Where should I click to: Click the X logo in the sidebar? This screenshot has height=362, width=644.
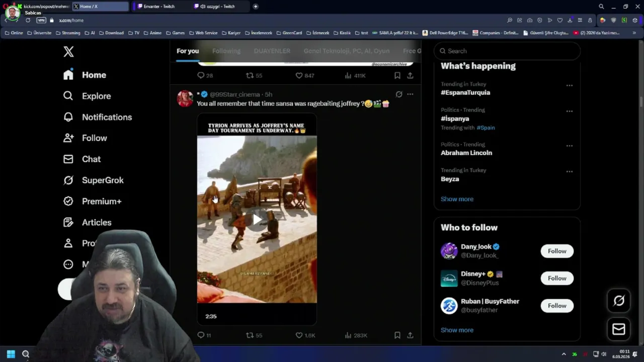point(68,51)
